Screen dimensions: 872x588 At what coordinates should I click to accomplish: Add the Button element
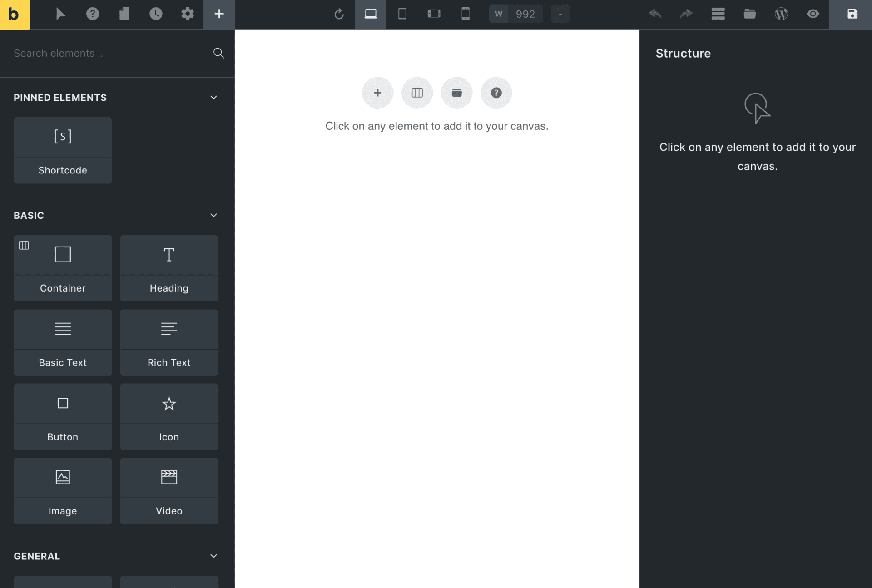(x=63, y=417)
